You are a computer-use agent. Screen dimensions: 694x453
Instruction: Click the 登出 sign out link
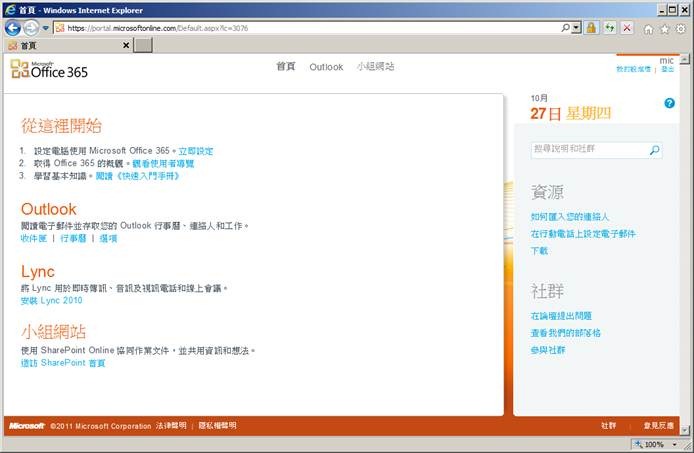coord(667,69)
